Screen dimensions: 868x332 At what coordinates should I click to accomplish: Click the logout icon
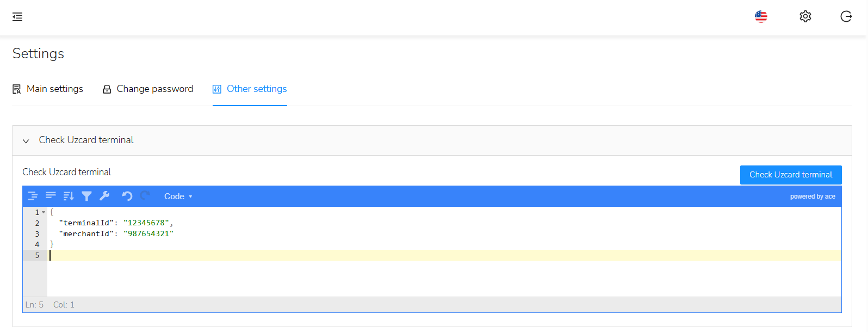(846, 17)
